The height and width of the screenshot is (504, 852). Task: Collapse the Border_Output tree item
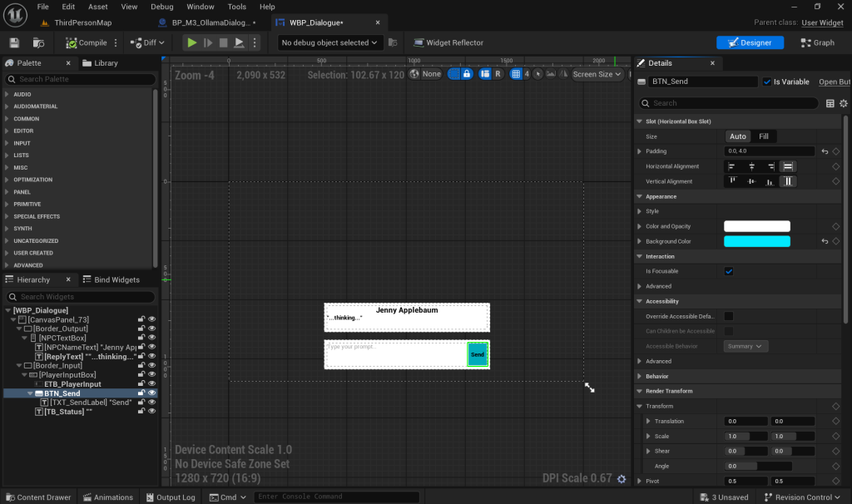click(x=18, y=329)
